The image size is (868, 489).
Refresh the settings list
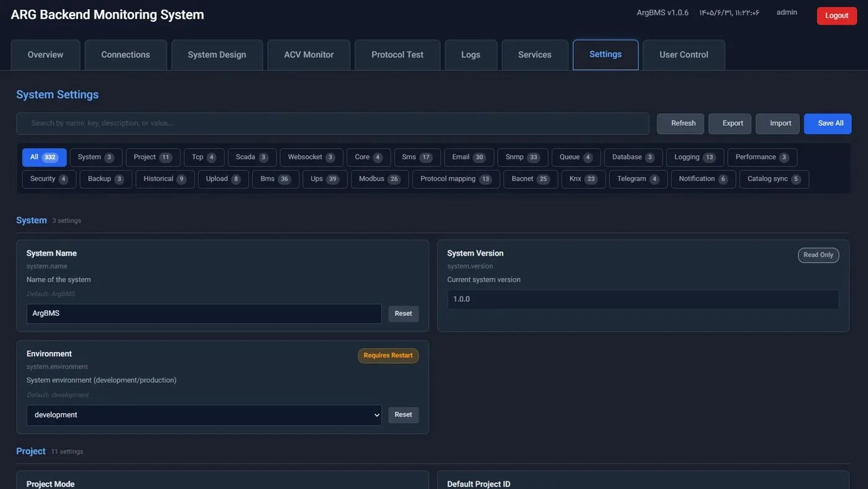point(681,123)
